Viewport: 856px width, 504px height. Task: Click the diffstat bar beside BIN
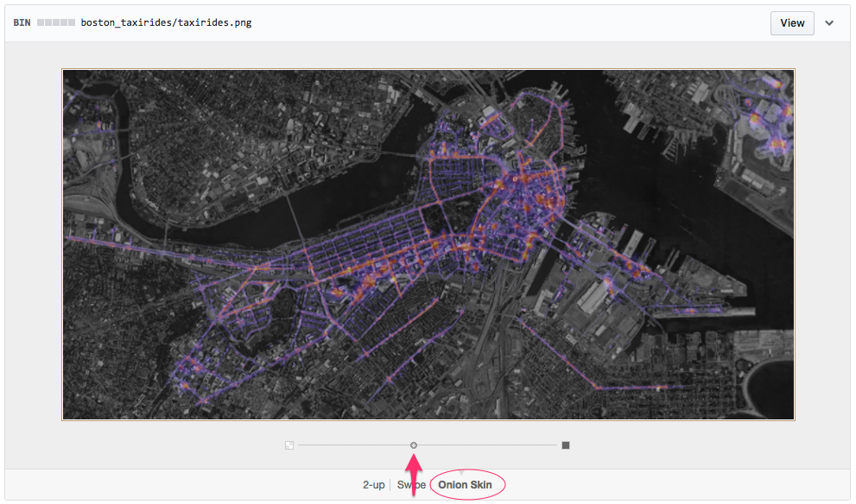(x=55, y=23)
